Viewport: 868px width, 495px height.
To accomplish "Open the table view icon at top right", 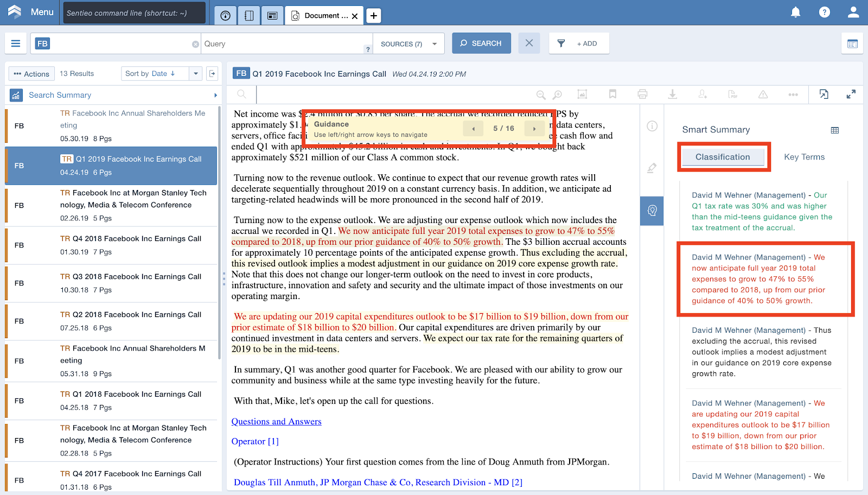I will [852, 43].
